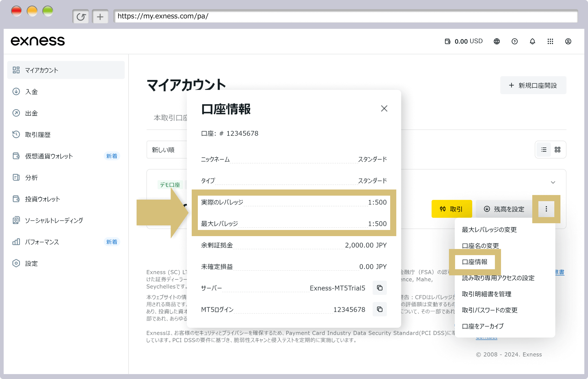Open user profile icon
The width and height of the screenshot is (588, 379).
(x=568, y=41)
